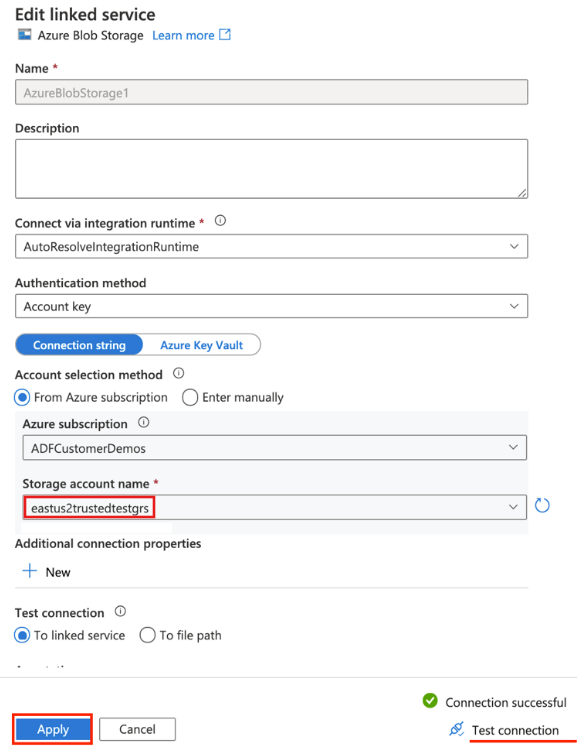Open the Learn more external link icon
The image size is (577, 748).
pos(225,34)
